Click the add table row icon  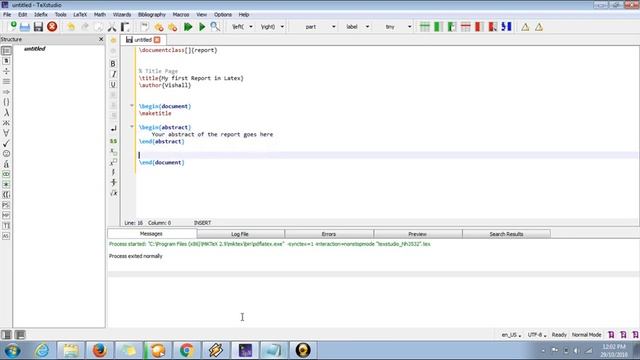pyautogui.click(x=424, y=27)
